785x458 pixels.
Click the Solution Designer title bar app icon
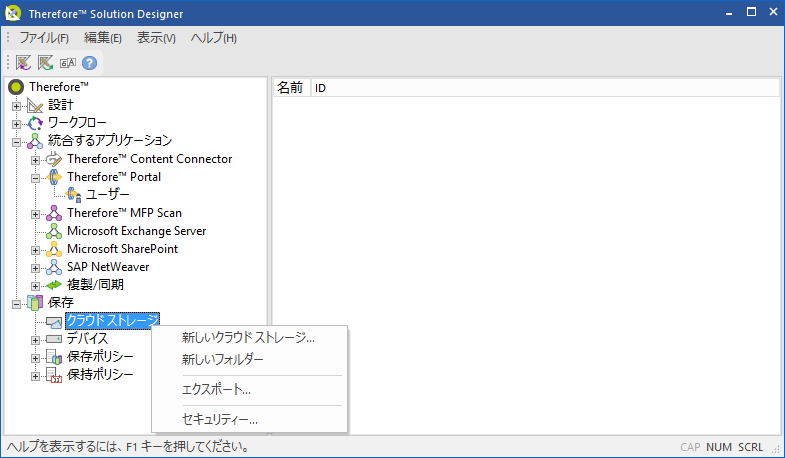(x=14, y=13)
